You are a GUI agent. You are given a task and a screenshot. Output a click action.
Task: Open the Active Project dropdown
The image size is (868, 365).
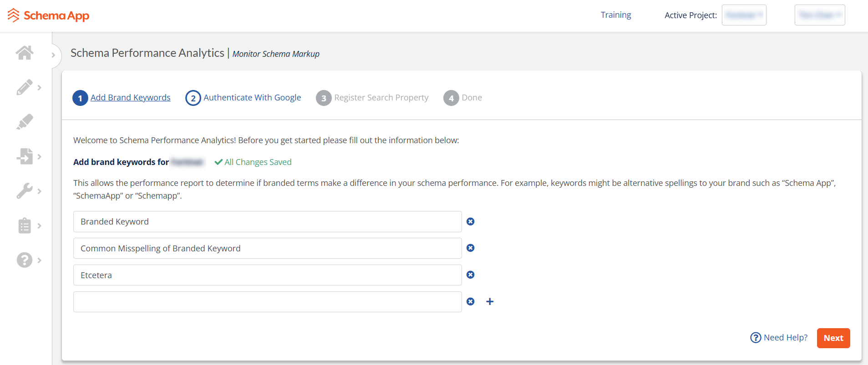[x=744, y=15]
